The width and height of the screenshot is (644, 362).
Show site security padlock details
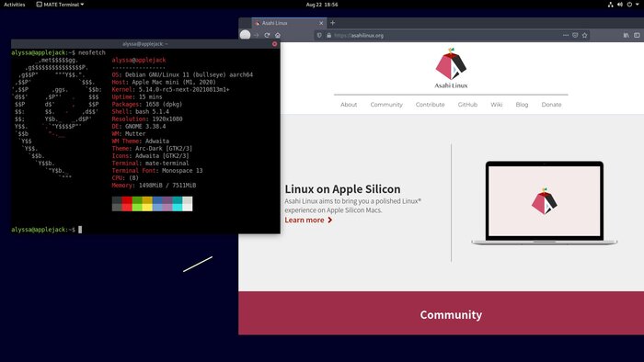click(x=328, y=35)
